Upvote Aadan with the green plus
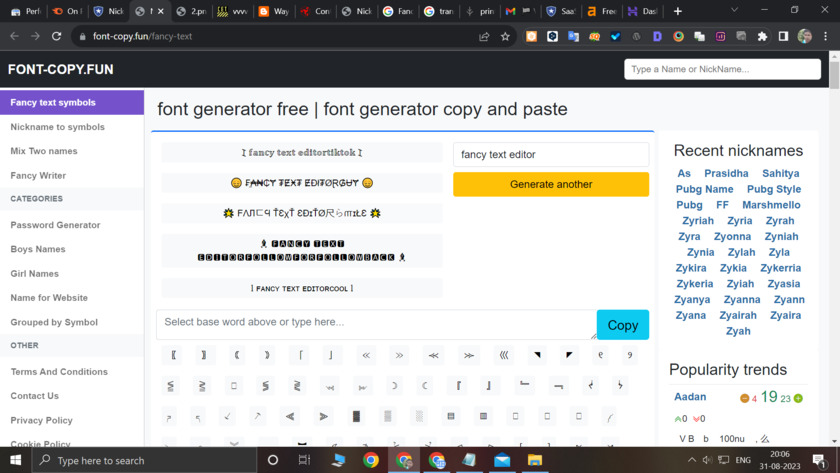This screenshot has height=473, width=840. [x=798, y=398]
